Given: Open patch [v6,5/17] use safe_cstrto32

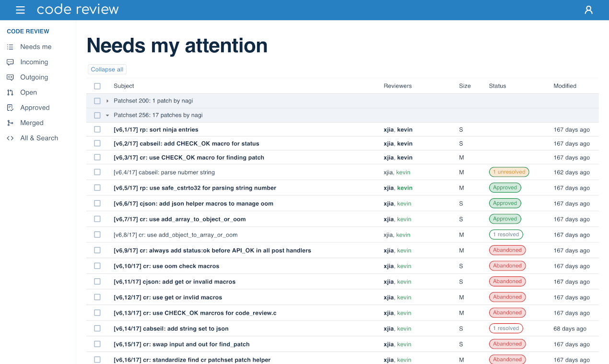Looking at the screenshot, I should pyautogui.click(x=195, y=188).
